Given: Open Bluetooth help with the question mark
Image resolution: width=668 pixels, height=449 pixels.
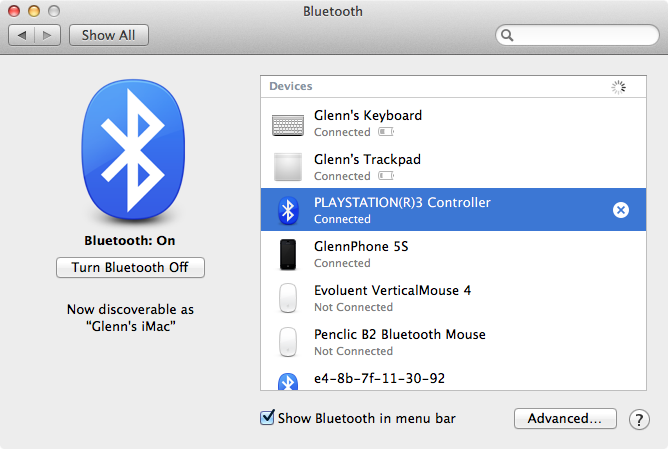Looking at the screenshot, I should [639, 419].
